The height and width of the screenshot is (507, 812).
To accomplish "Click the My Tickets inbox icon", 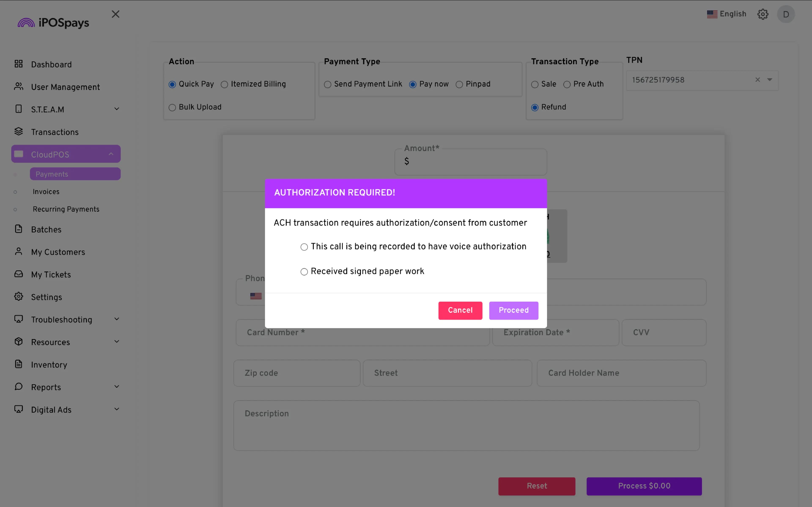I will 19,274.
